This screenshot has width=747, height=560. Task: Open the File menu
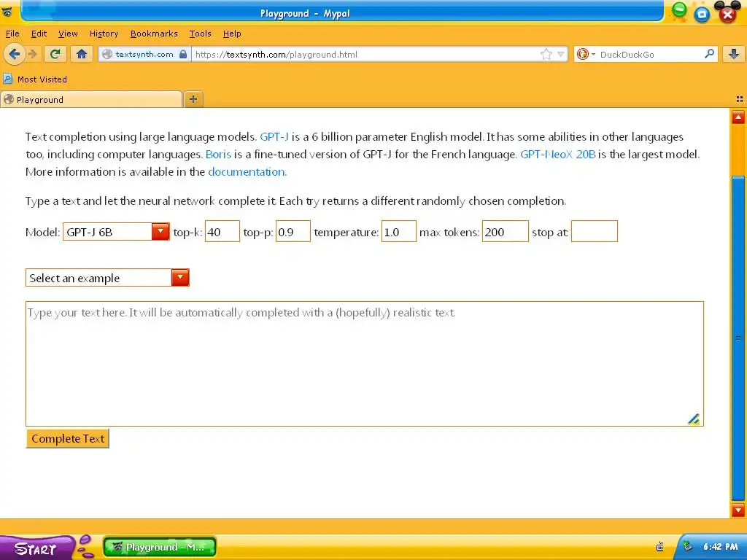tap(12, 34)
